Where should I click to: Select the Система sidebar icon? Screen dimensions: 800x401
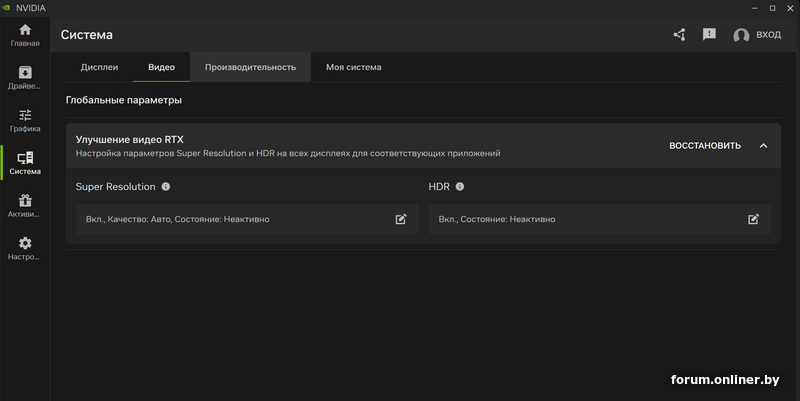pyautogui.click(x=25, y=163)
